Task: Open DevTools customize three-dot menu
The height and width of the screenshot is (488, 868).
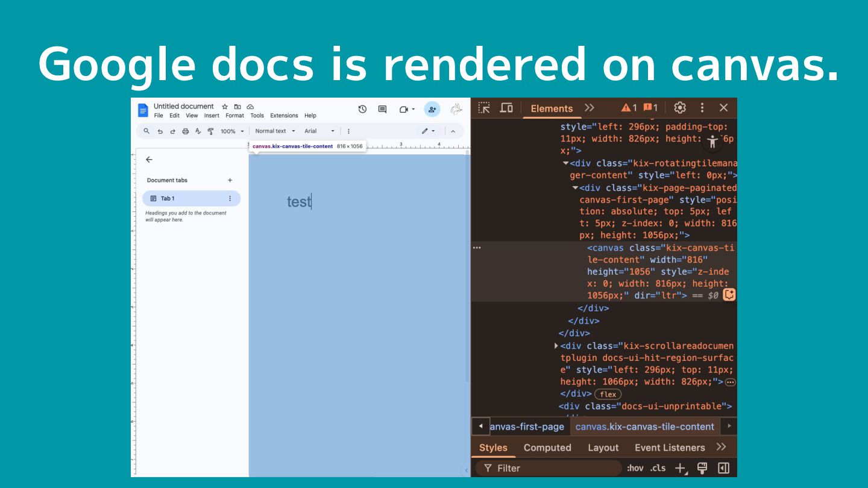Action: 702,107
